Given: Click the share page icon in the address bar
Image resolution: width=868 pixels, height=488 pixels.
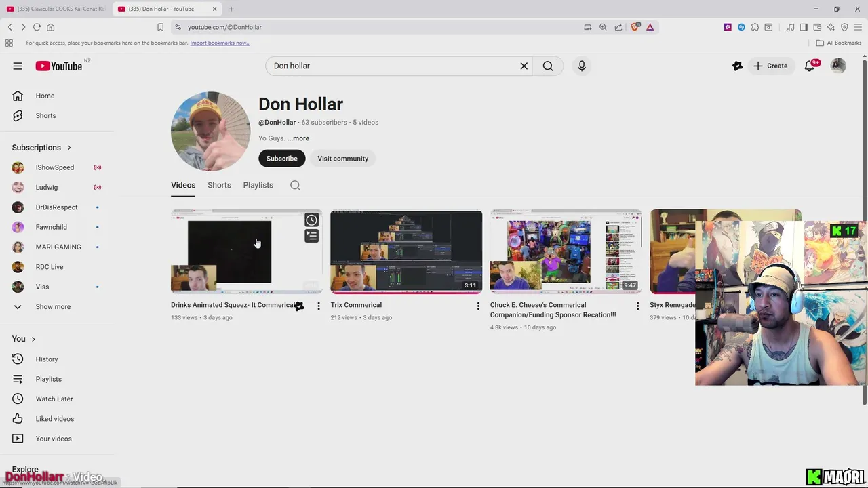Looking at the screenshot, I should click(x=618, y=27).
